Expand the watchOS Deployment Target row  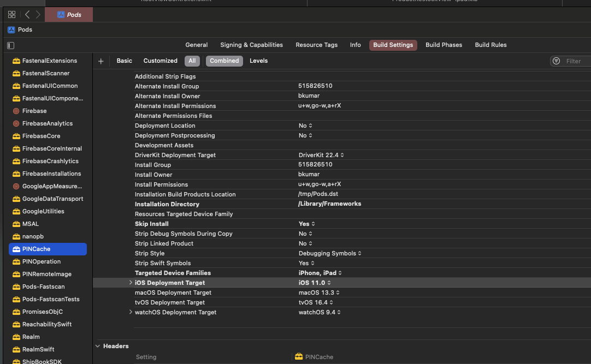(x=131, y=312)
